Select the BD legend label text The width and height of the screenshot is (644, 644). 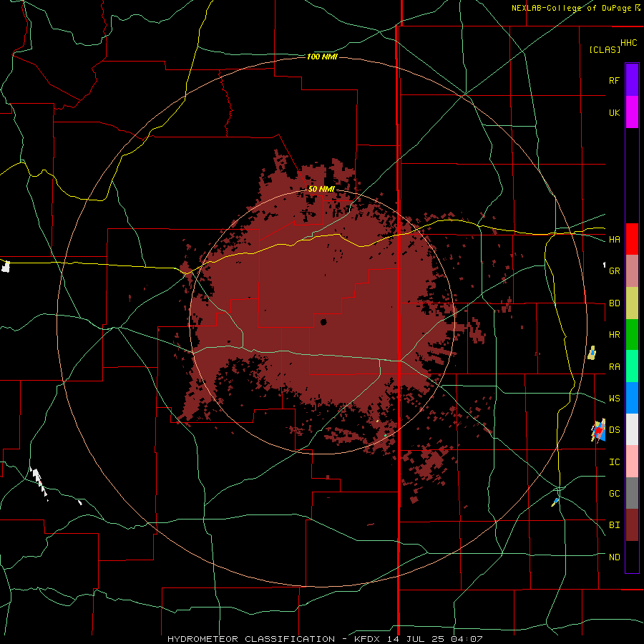614,303
